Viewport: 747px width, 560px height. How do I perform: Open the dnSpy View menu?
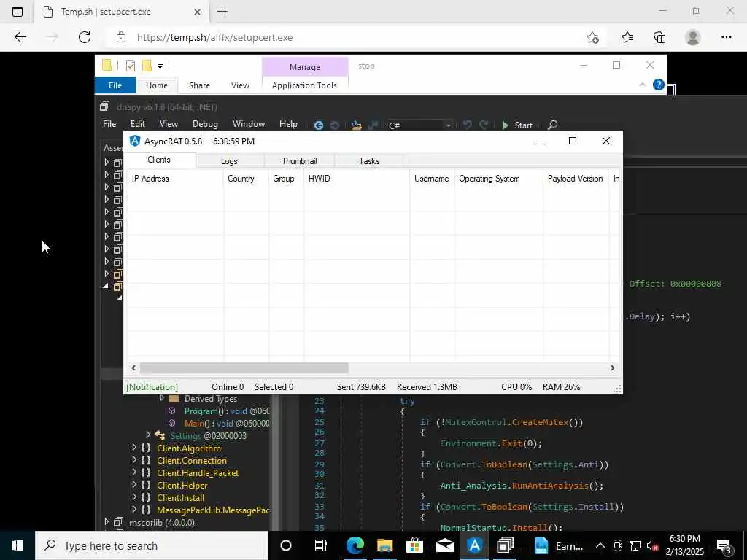click(169, 124)
